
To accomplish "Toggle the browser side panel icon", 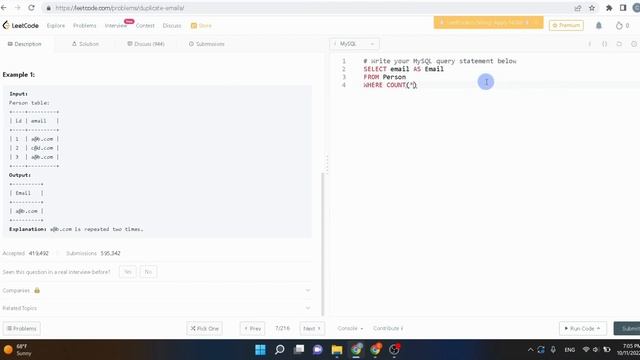I will point(623,8).
